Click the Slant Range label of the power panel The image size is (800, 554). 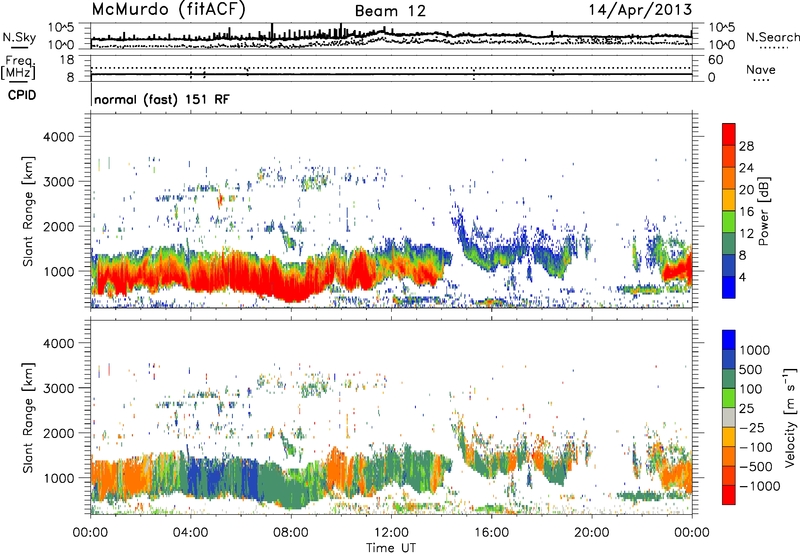[28, 211]
